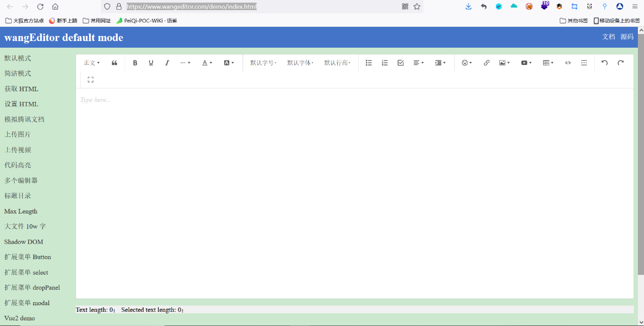Screen dimensions: 644x326
Task: Open the Vue2 demo link
Action: tap(20, 318)
